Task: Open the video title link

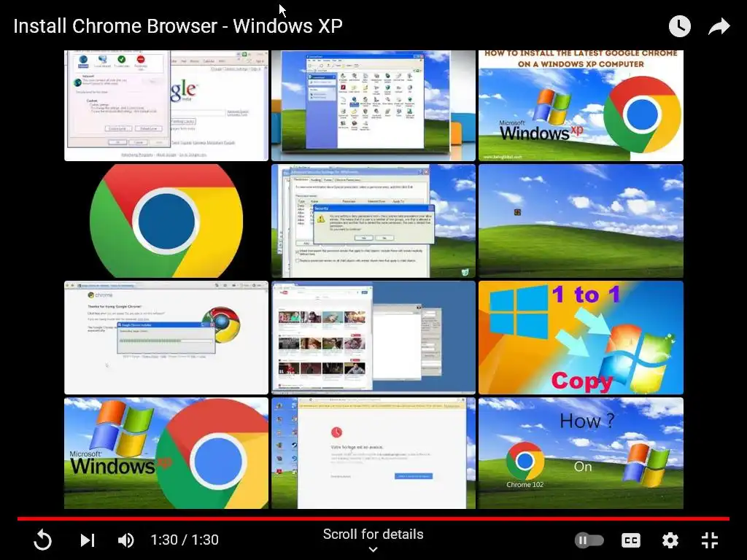Action: [178, 26]
